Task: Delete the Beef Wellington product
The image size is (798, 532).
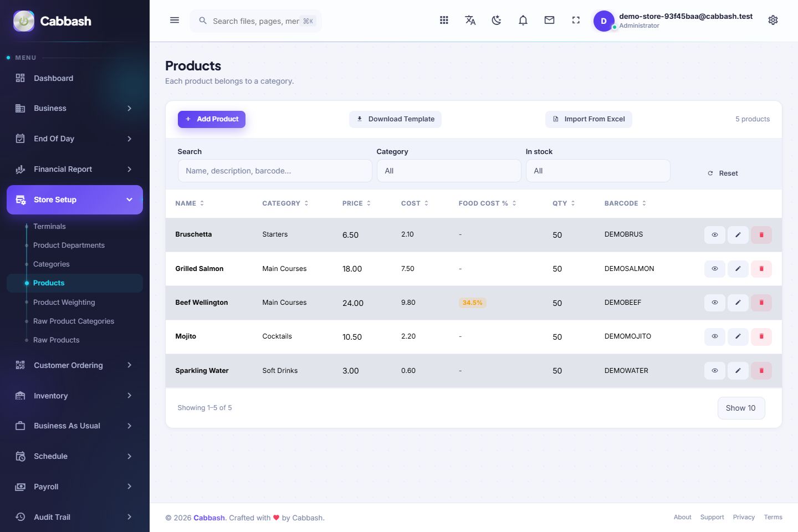Action: (x=761, y=303)
